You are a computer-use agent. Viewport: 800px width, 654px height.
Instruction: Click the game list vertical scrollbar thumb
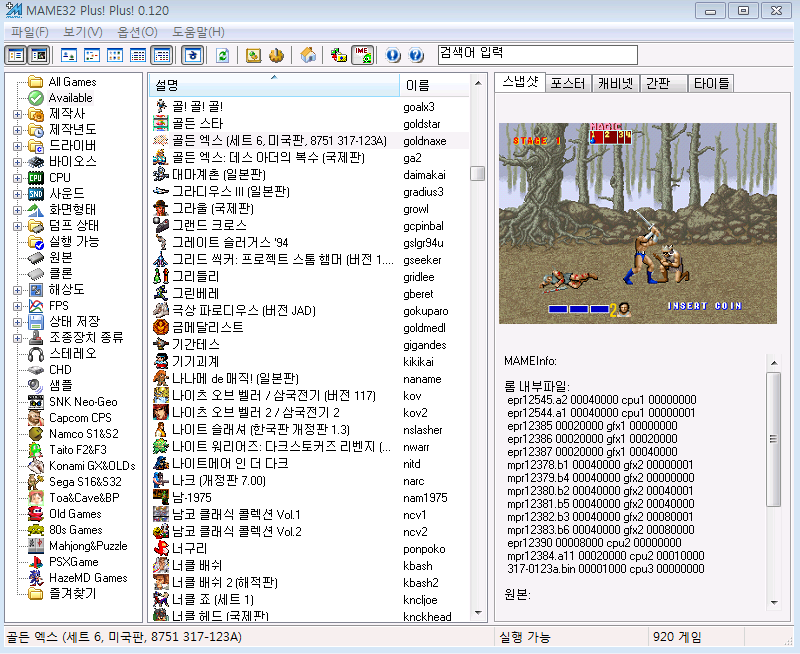pos(478,173)
